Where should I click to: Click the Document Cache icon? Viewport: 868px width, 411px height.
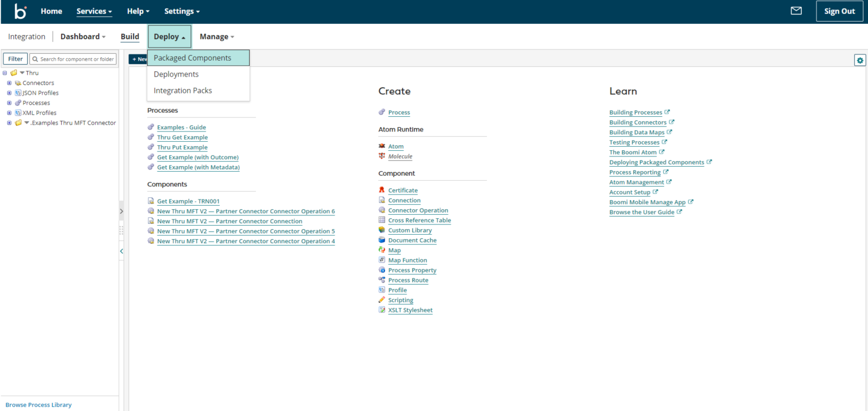pyautogui.click(x=382, y=240)
